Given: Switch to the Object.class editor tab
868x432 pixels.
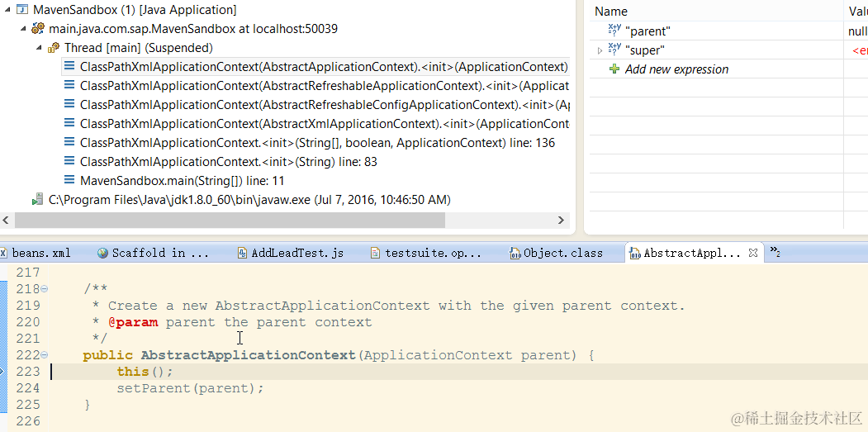Looking at the screenshot, I should [563, 253].
